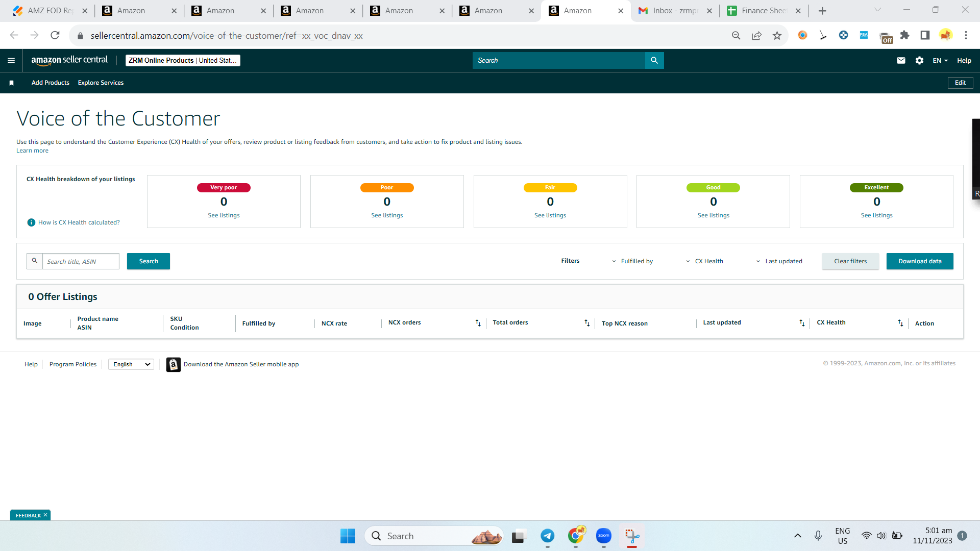This screenshot has width=980, height=551.
Task: Reload the page in Chrome
Action: pos(55,35)
